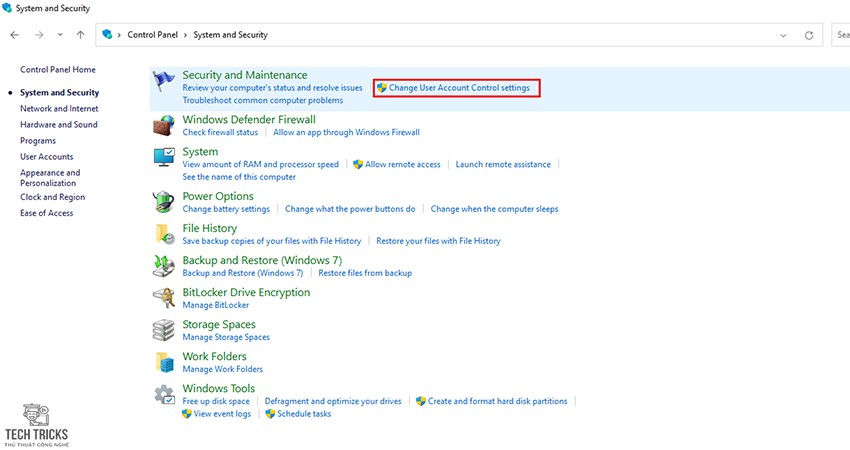Click the Power Options battery icon

(164, 202)
